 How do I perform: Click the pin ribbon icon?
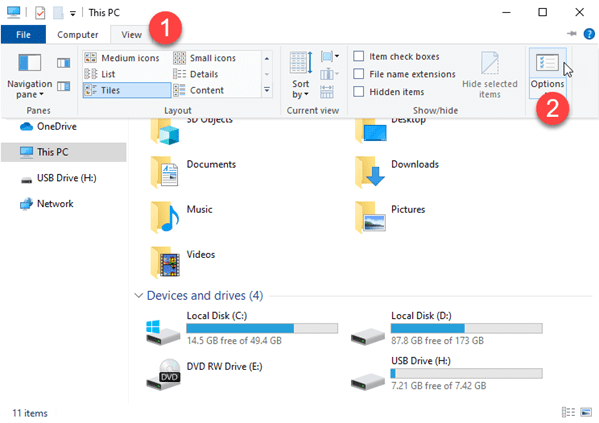coord(571,34)
